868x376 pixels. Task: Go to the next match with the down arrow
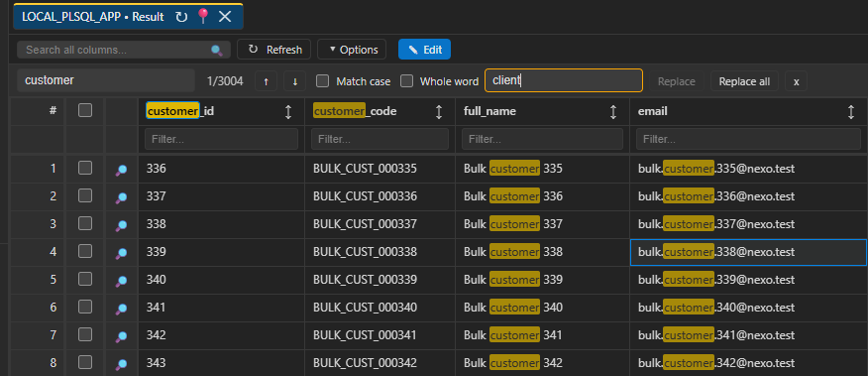click(x=294, y=81)
